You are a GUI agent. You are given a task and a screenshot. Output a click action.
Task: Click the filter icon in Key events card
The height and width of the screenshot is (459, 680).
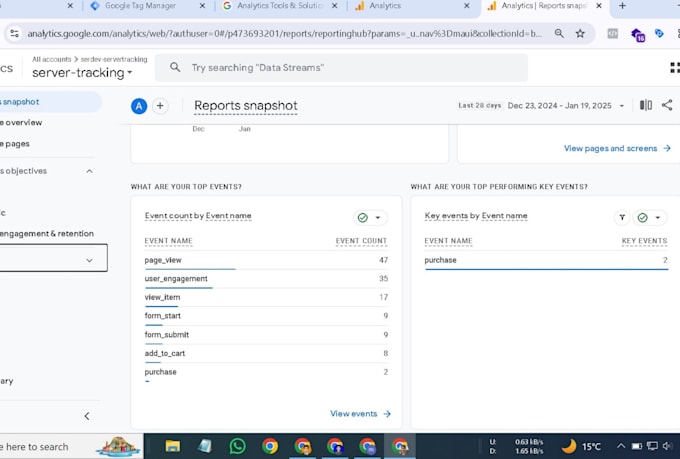pyautogui.click(x=622, y=217)
